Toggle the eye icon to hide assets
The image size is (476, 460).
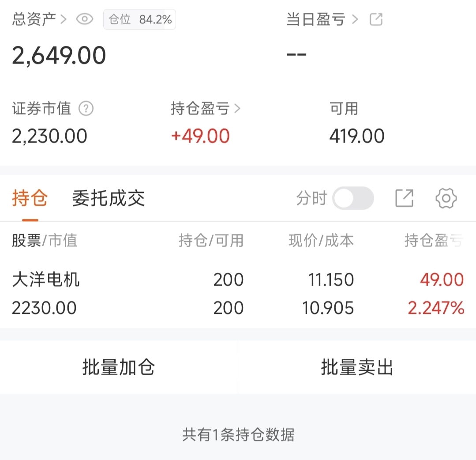tap(85, 19)
